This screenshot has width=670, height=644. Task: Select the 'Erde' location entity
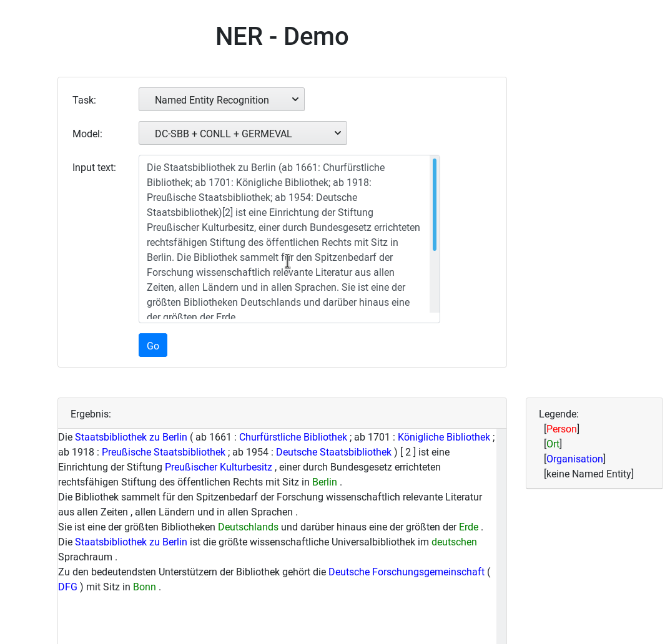tap(468, 527)
